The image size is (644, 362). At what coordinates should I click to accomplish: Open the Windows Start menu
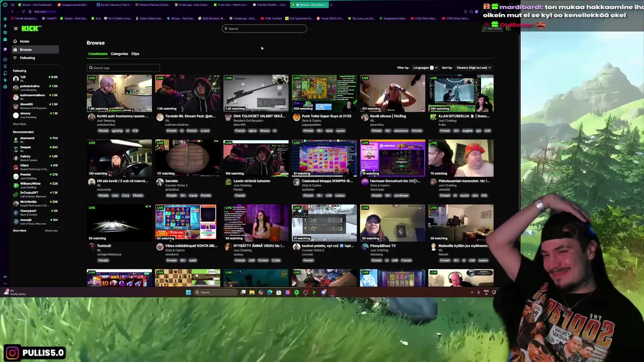tap(188, 292)
